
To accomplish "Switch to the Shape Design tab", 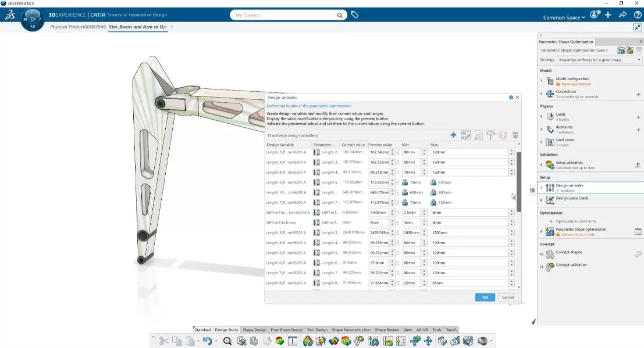I will pyautogui.click(x=254, y=330).
